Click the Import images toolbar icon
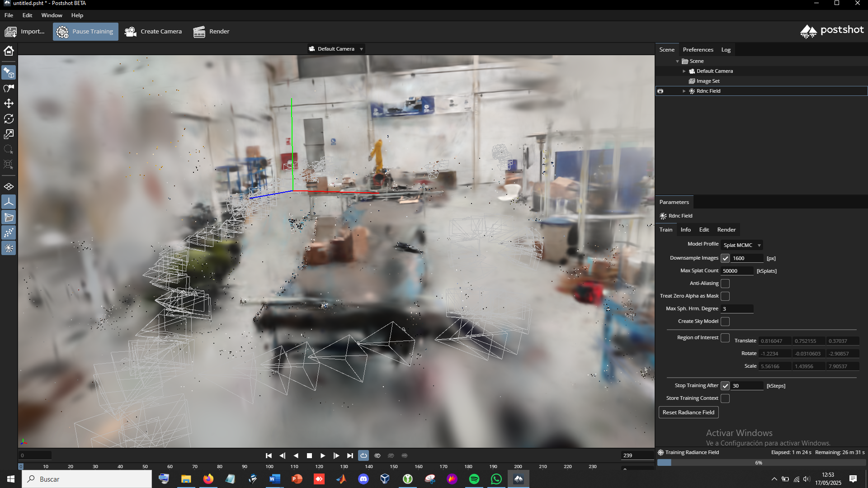This screenshot has width=868, height=488. (11, 32)
